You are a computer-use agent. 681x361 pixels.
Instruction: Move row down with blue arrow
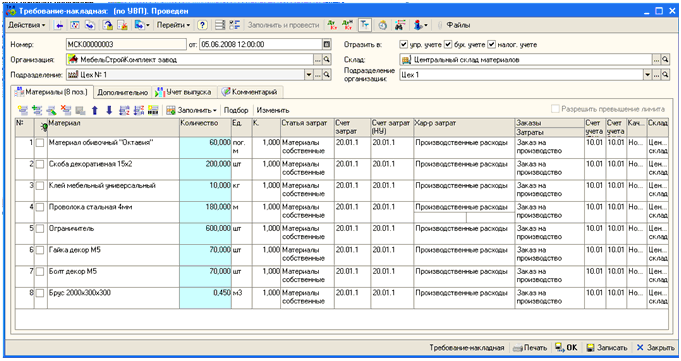click(x=109, y=110)
